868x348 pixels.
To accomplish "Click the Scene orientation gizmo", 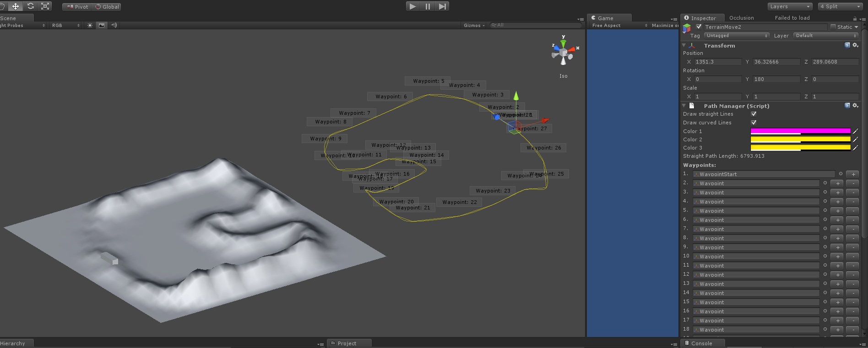I will [564, 53].
